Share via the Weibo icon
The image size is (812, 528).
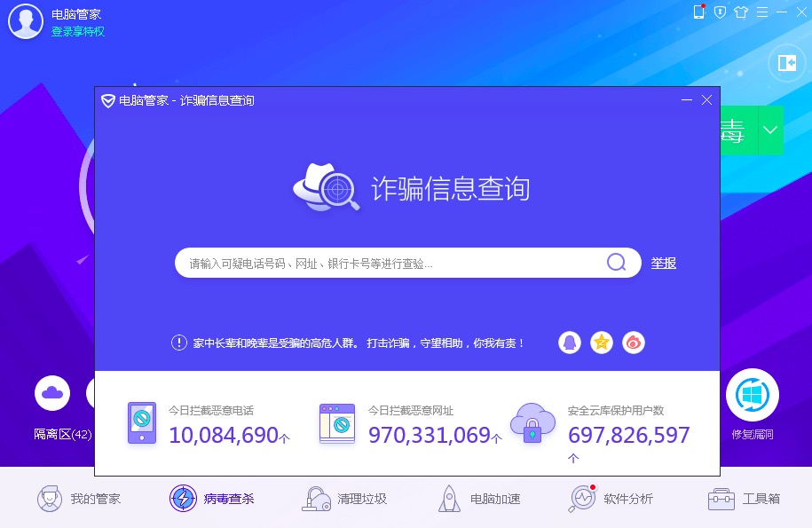pos(633,343)
